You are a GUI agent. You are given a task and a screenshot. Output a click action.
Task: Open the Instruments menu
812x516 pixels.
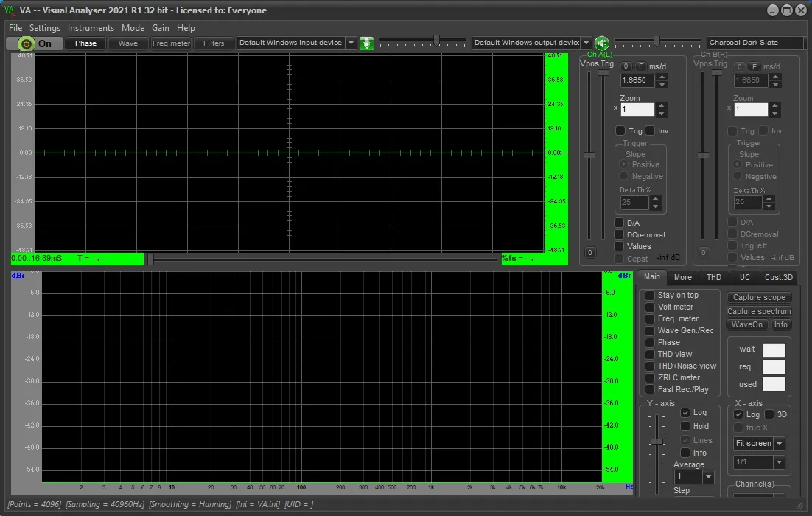click(x=91, y=28)
